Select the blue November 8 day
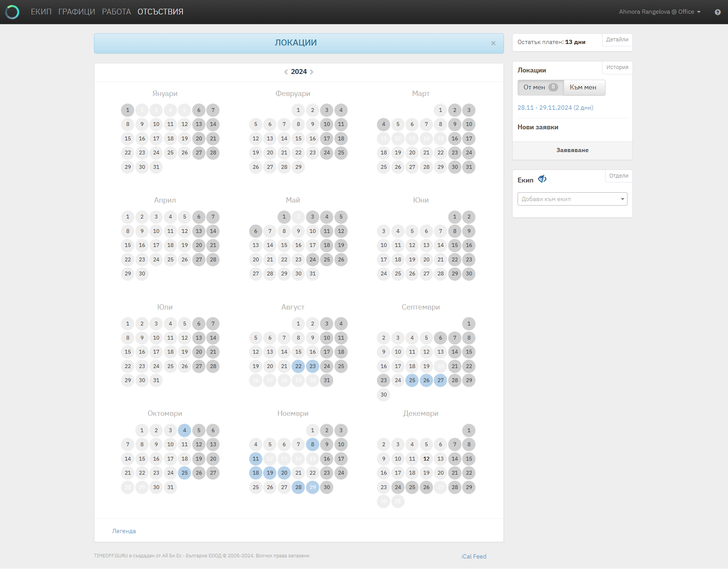 (312, 444)
